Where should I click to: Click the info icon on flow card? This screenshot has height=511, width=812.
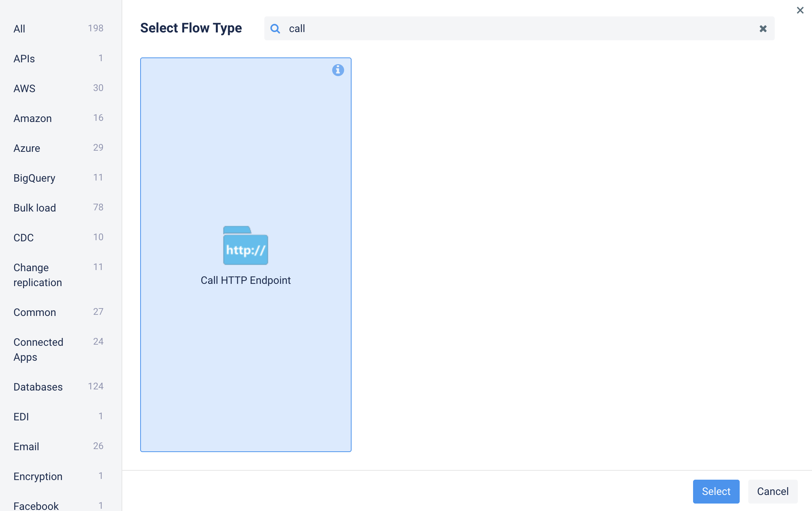338,70
